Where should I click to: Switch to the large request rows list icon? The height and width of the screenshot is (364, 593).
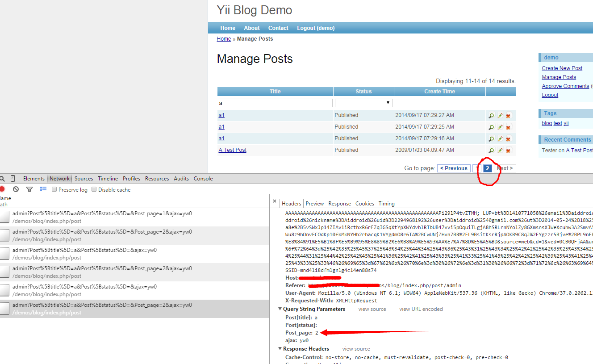(x=43, y=189)
